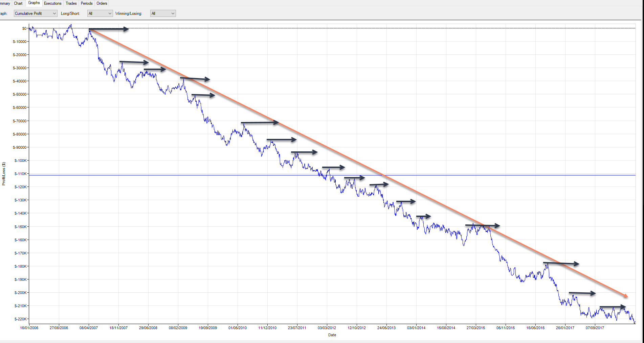The image size is (644, 343).
Task: Click the '05/11/2015' date label
Action: [x=506, y=328]
